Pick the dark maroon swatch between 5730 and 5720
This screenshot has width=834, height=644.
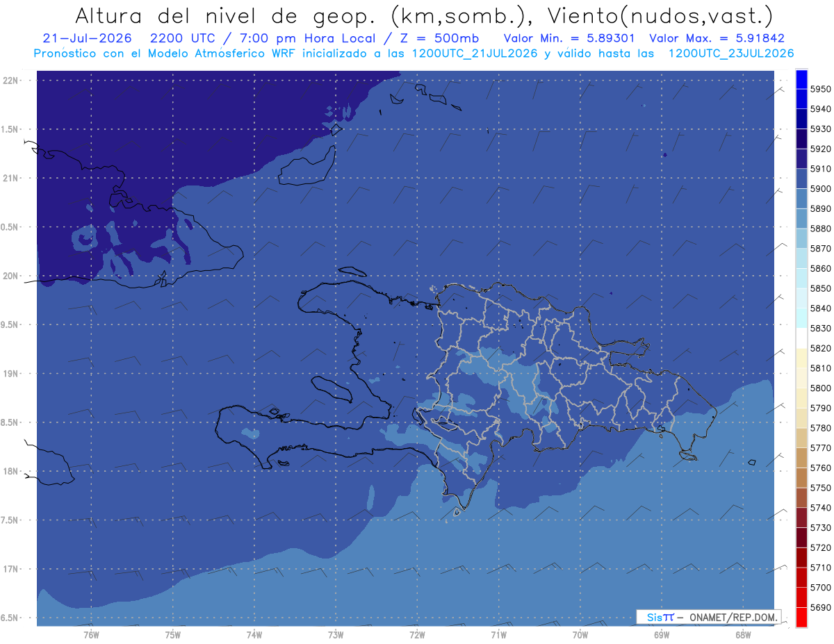[x=801, y=538]
